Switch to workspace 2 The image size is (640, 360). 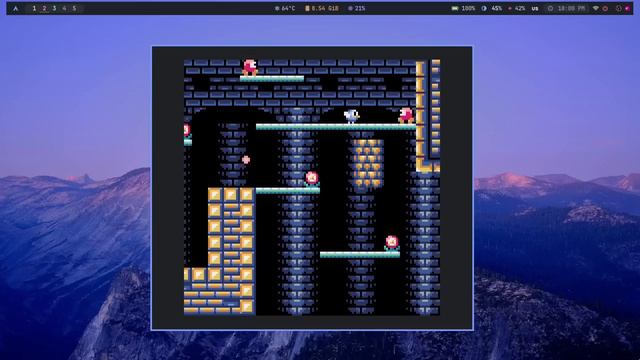coord(44,8)
